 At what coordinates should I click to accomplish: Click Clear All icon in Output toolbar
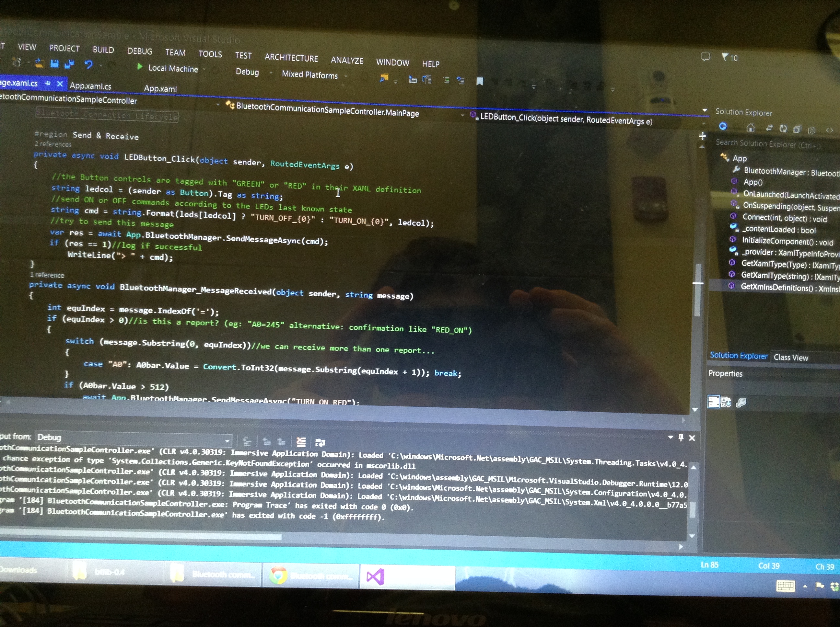click(x=301, y=442)
